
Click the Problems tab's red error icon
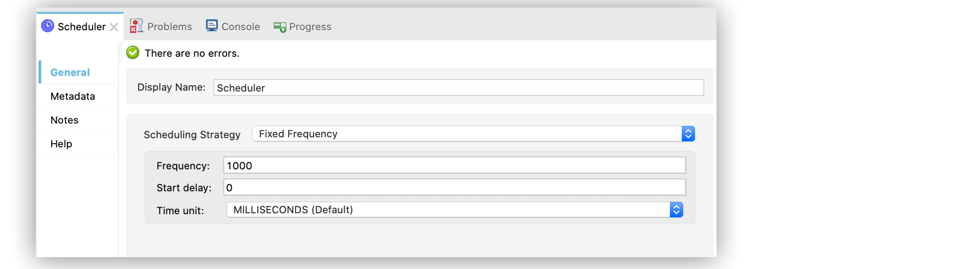tap(136, 26)
